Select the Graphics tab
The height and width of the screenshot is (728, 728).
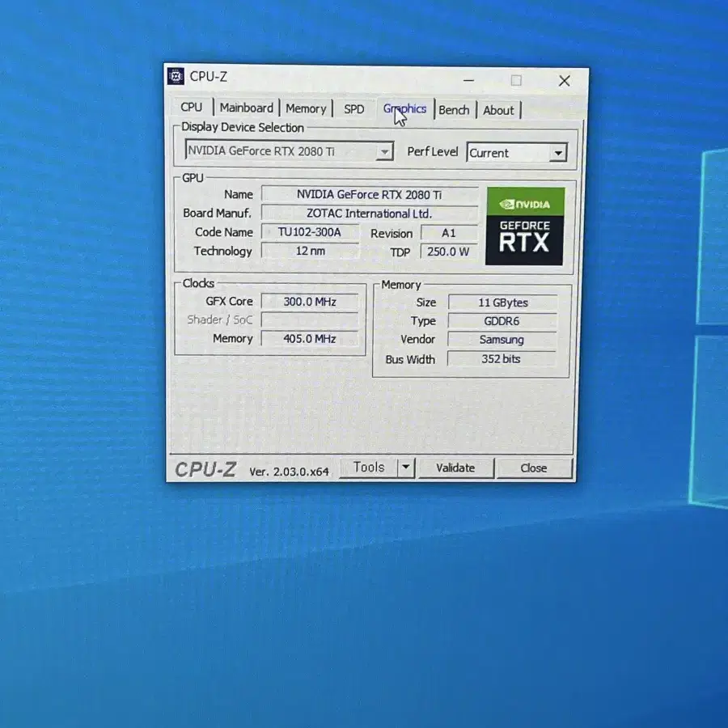[x=404, y=109]
